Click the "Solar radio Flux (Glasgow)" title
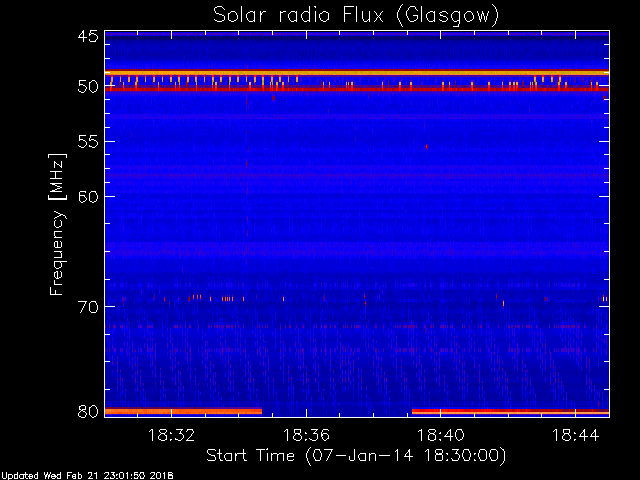The height and width of the screenshot is (480, 640). pos(356,16)
